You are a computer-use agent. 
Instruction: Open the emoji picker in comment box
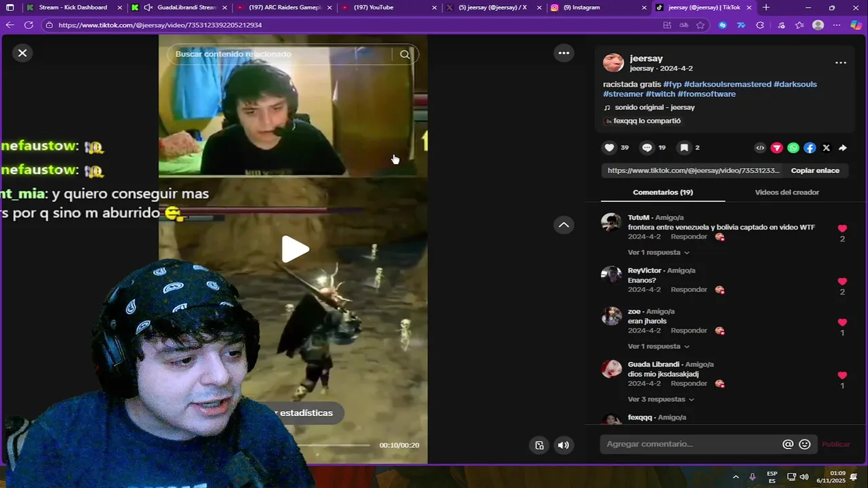(x=805, y=445)
